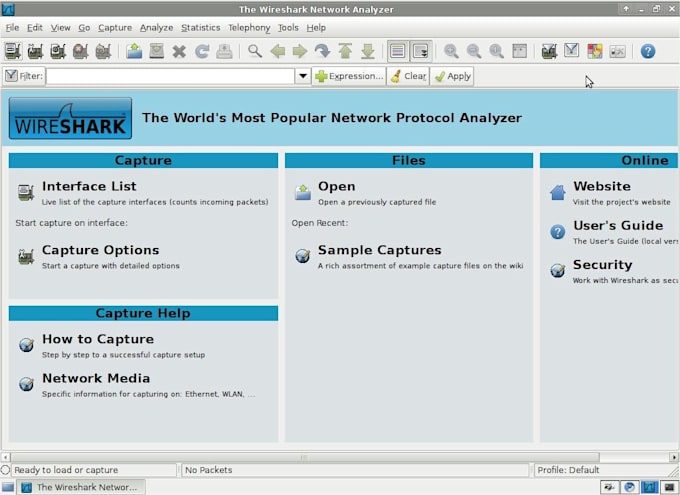680x495 pixels.
Task: Click the Apply filter button
Action: [451, 76]
